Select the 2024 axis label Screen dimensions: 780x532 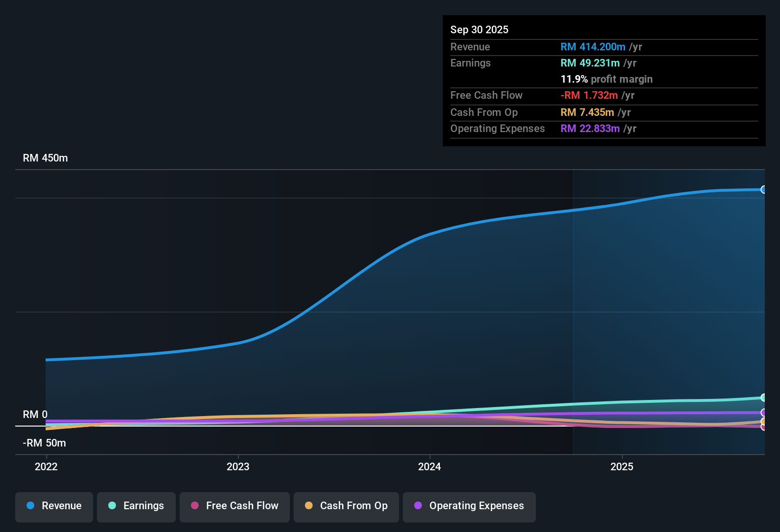429,467
